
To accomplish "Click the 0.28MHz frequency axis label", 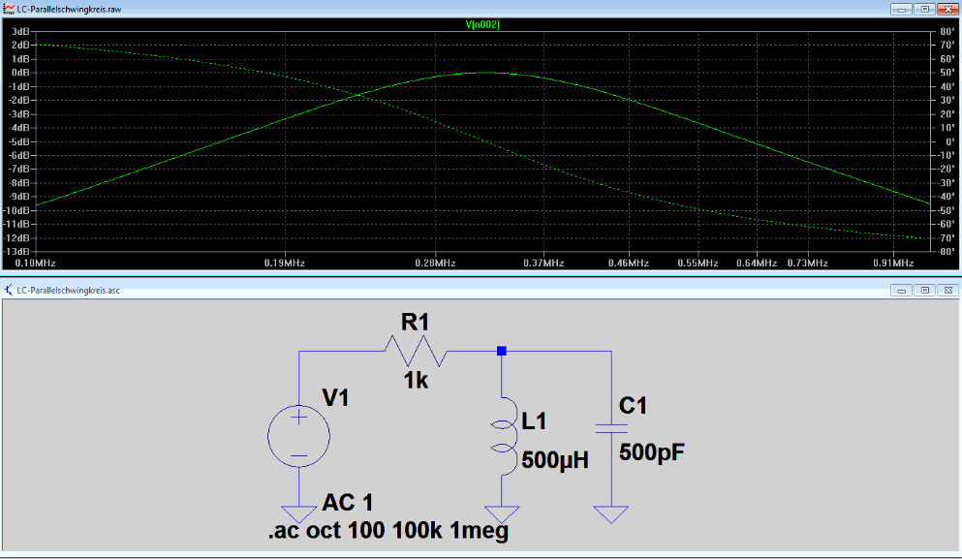I will coord(435,264).
